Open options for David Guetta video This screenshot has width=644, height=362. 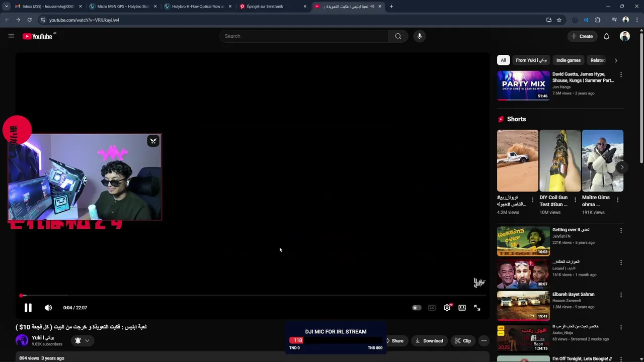pos(621,75)
